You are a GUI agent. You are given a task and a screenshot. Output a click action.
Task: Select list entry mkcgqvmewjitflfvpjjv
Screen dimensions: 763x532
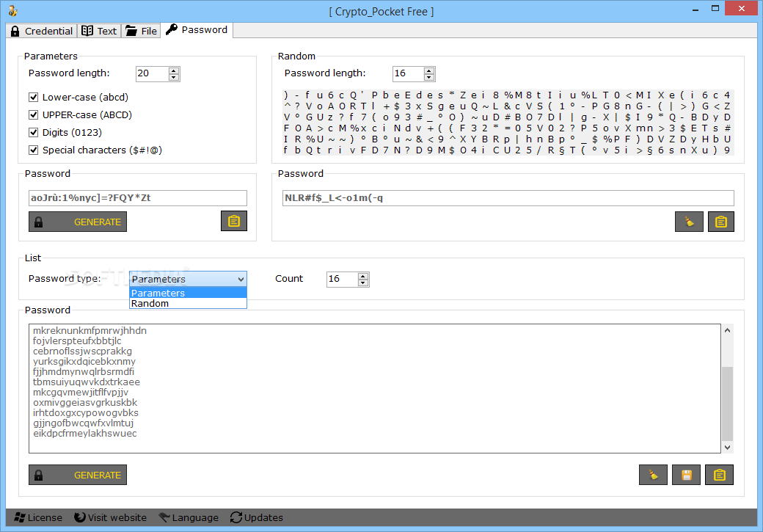pyautogui.click(x=80, y=392)
